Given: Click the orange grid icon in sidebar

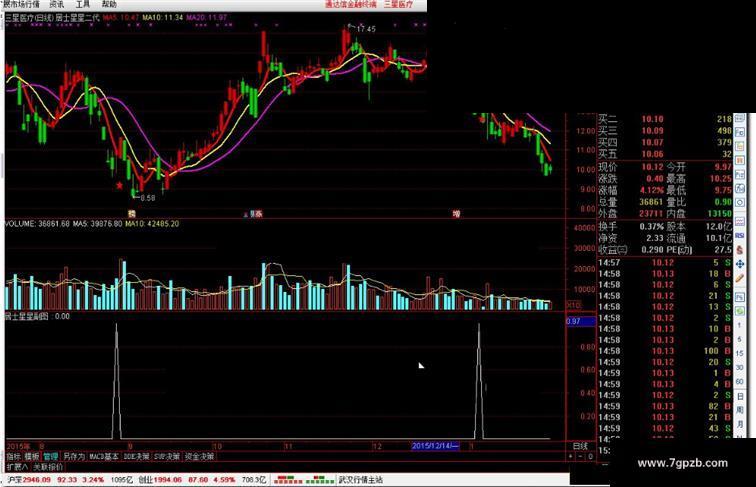Looking at the screenshot, I should tap(740, 160).
